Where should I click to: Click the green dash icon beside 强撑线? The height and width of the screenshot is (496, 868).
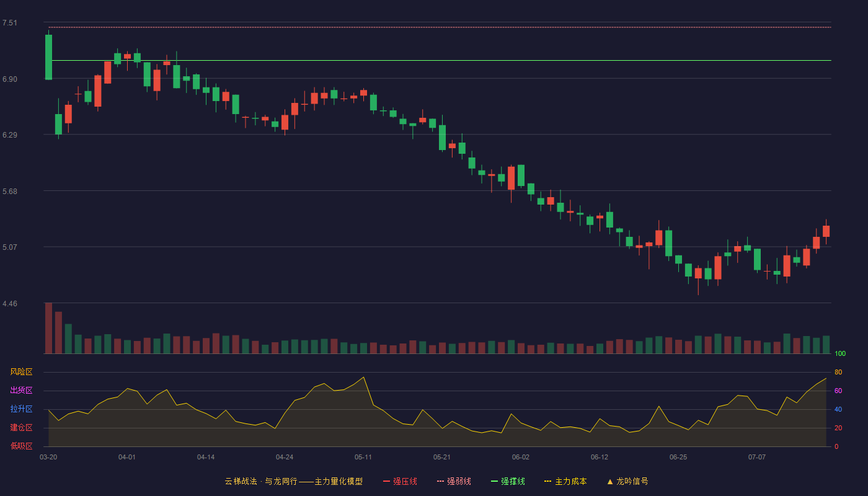[x=494, y=481]
